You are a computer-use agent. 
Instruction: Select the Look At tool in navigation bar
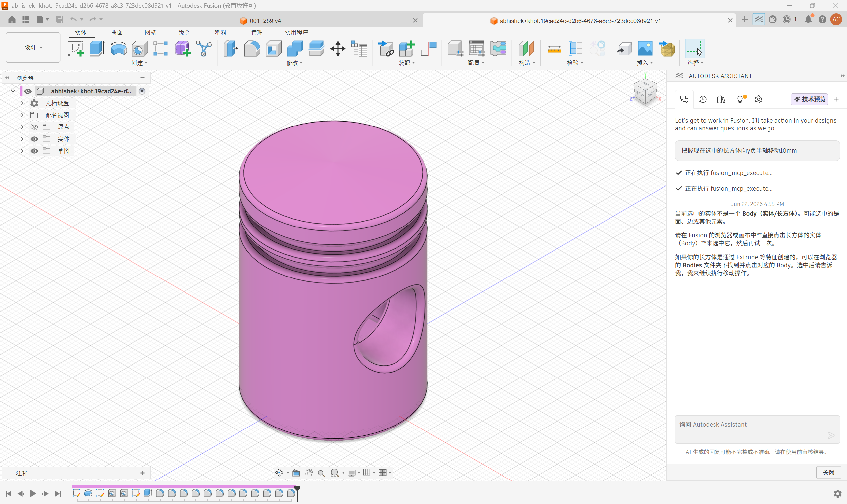296,473
